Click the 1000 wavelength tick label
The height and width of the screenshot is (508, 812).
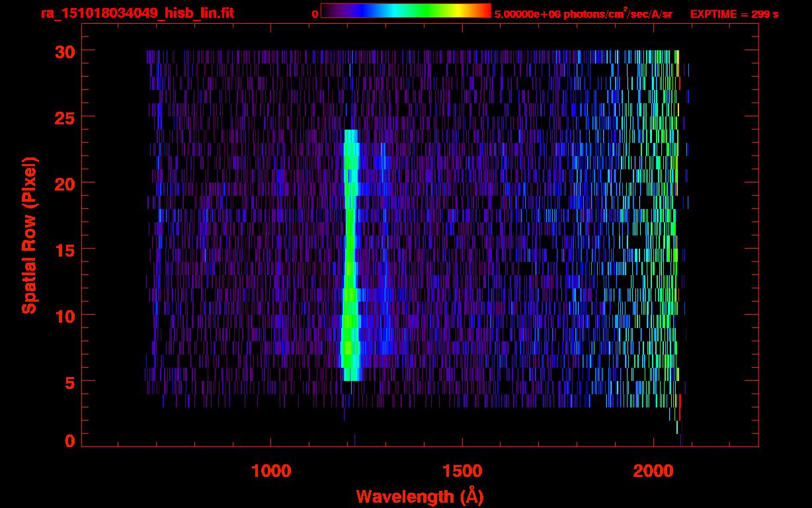(271, 471)
